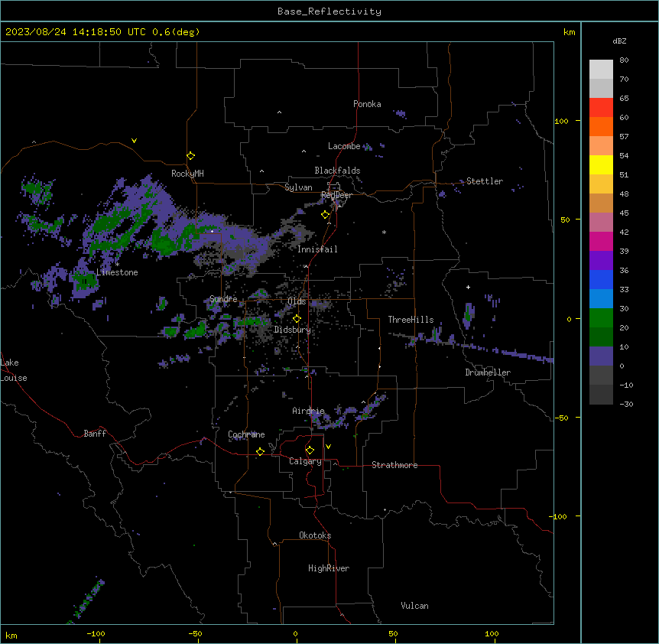Click the Airdrie label
The width and height of the screenshot is (659, 644).
(x=309, y=411)
